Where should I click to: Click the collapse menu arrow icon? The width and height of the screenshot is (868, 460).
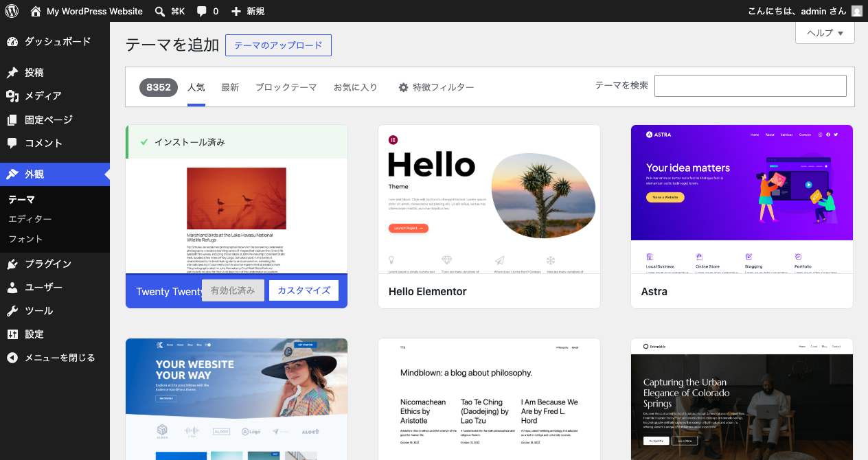click(x=12, y=358)
